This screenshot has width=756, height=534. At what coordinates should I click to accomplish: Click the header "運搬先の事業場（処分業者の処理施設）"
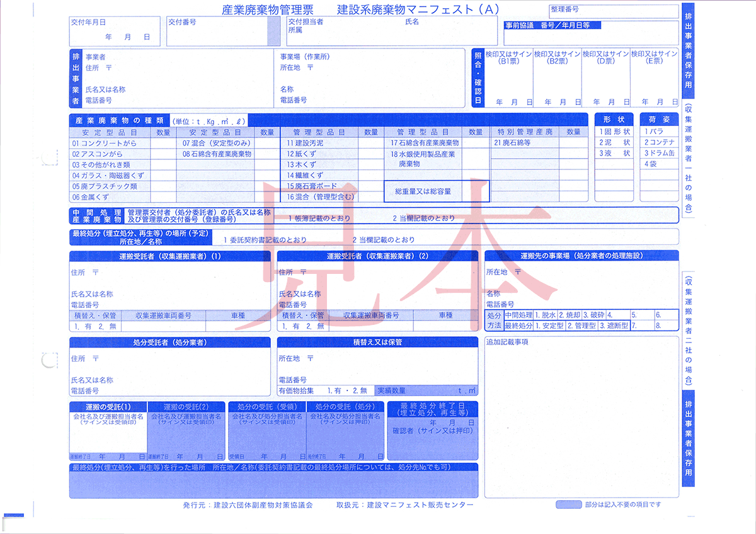click(x=581, y=256)
